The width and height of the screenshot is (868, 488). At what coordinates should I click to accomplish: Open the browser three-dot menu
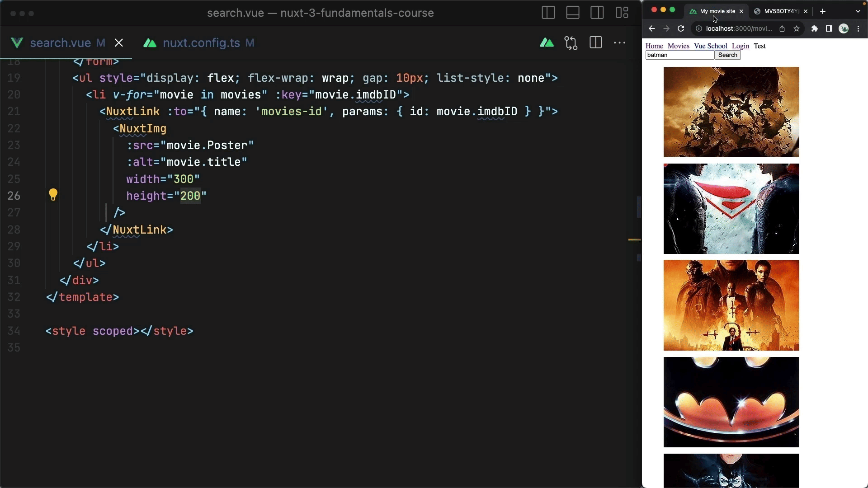click(859, 28)
